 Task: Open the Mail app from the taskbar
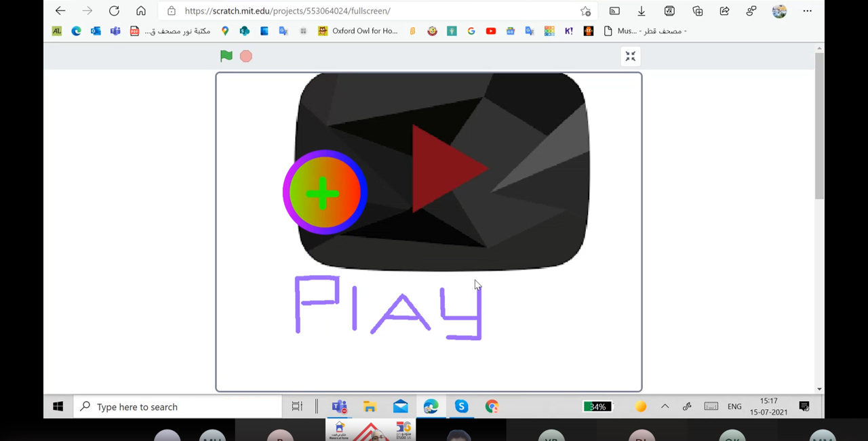point(401,406)
